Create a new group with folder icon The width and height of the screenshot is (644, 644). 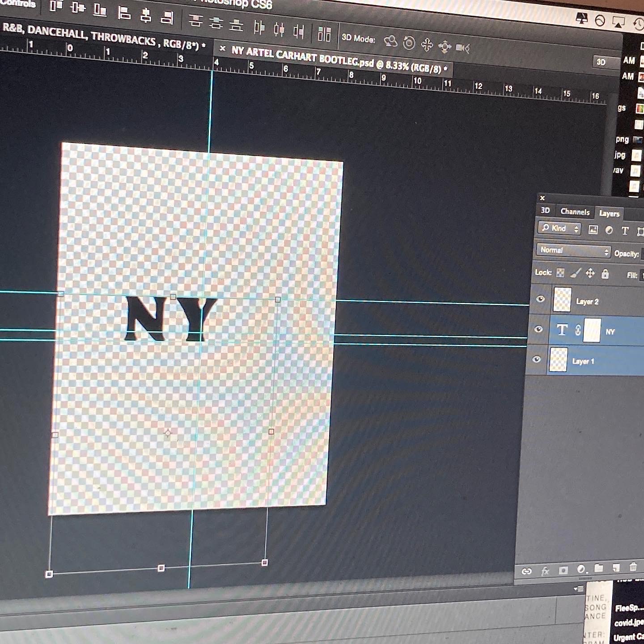pyautogui.click(x=598, y=568)
